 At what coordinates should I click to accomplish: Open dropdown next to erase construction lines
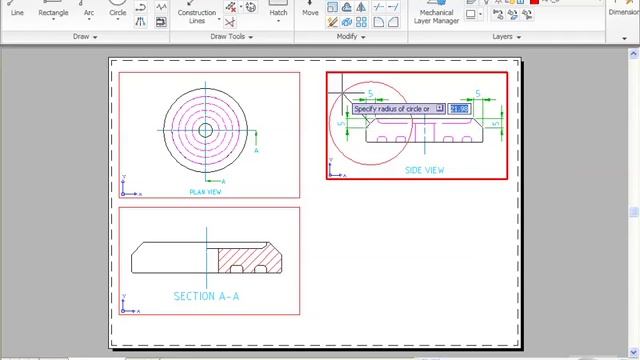pyautogui.click(x=241, y=7)
